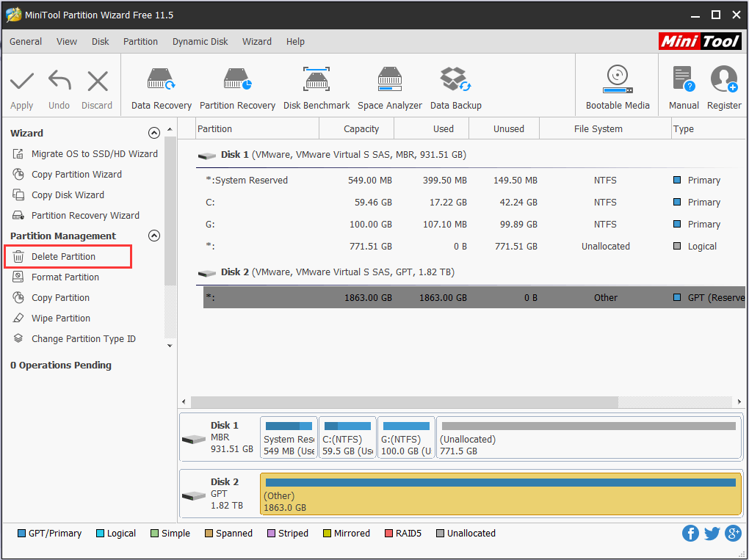Image resolution: width=749 pixels, height=560 pixels.
Task: Sort by Unused column header
Action: point(504,129)
